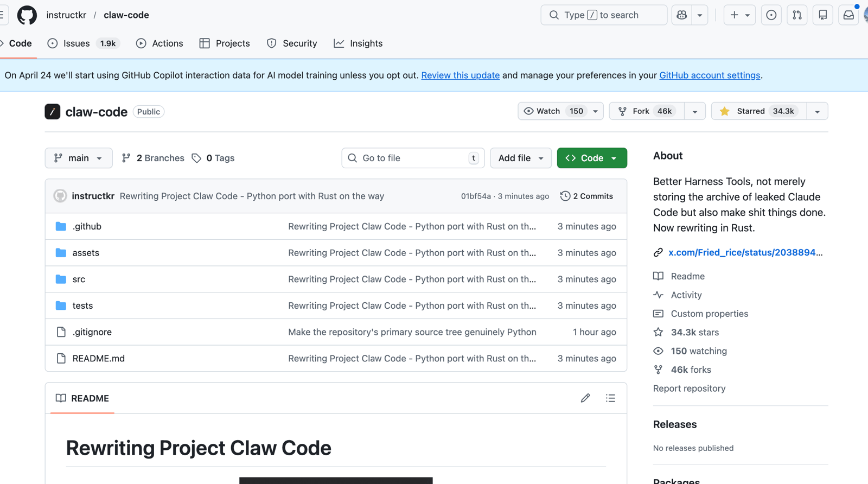
Task: Expand the Add file dropdown
Action: [x=520, y=158]
